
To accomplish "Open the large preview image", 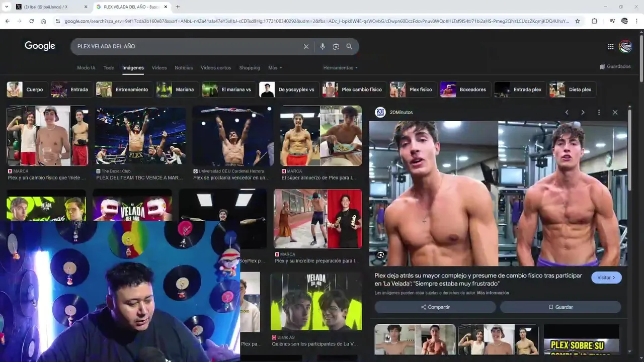I will (498, 194).
